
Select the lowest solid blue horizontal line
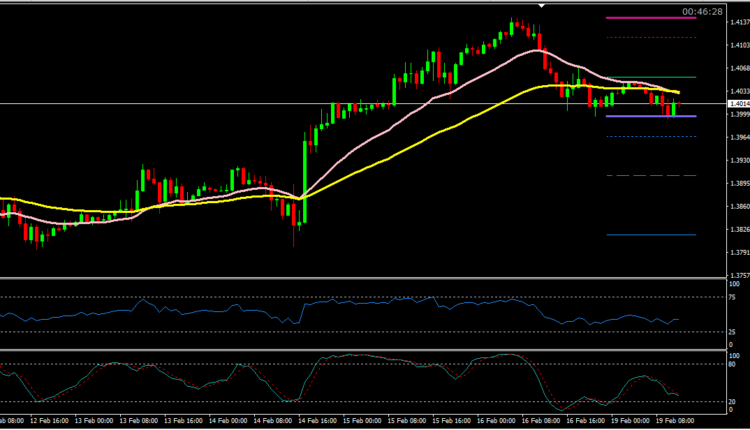click(x=652, y=235)
